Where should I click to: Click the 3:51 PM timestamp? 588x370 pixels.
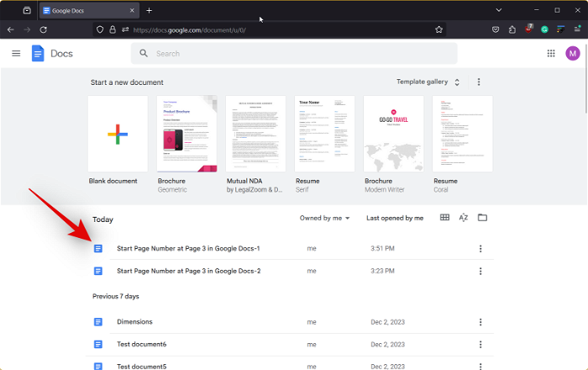click(x=382, y=248)
